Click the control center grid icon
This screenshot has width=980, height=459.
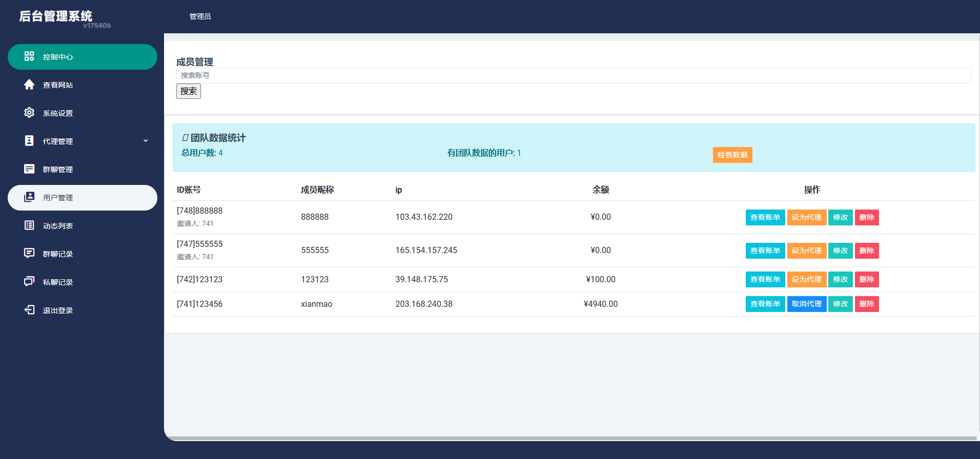click(29, 56)
